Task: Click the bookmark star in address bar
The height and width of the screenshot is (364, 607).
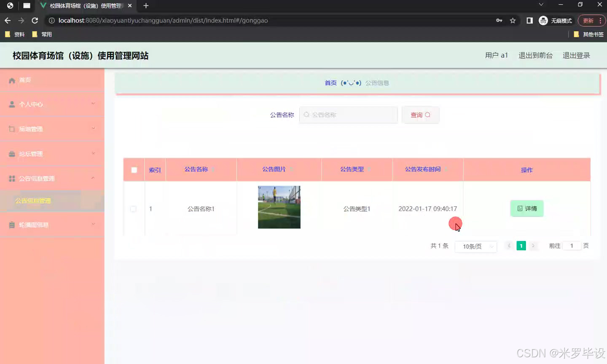Action: point(512,20)
